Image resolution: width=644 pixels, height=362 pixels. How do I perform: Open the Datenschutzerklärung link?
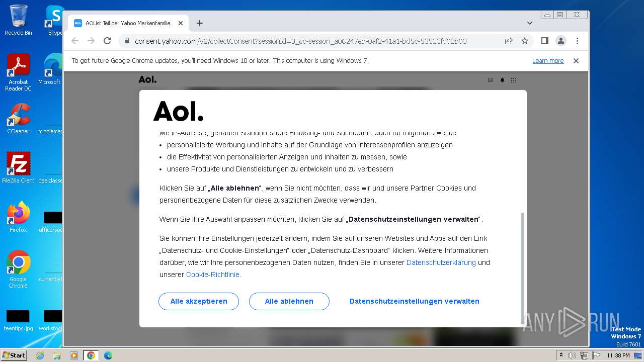pyautogui.click(x=441, y=262)
